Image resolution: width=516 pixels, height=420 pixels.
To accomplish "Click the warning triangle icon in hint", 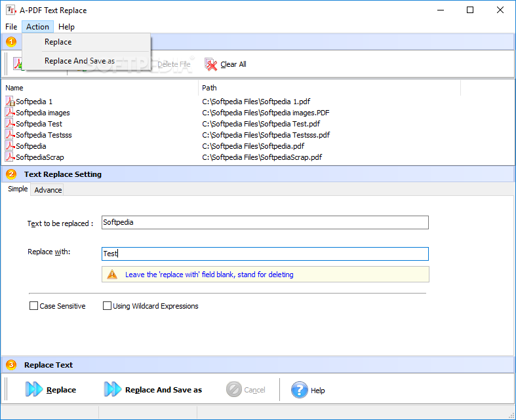I will point(113,275).
